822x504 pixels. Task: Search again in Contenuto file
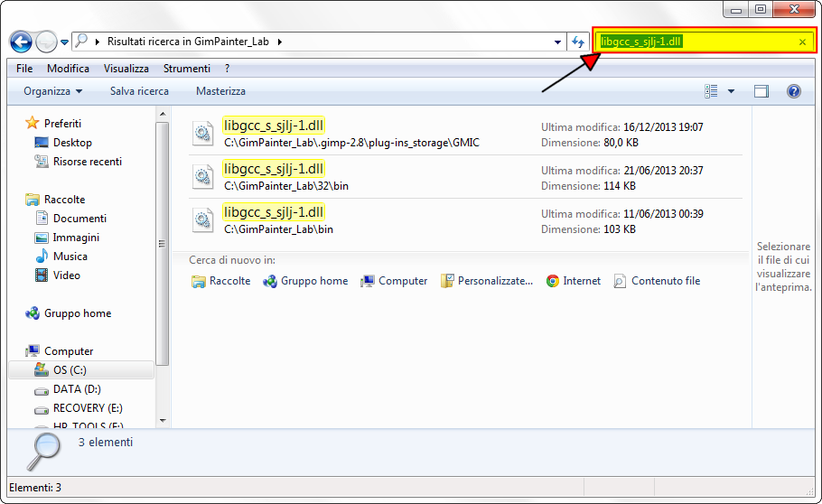[657, 281]
